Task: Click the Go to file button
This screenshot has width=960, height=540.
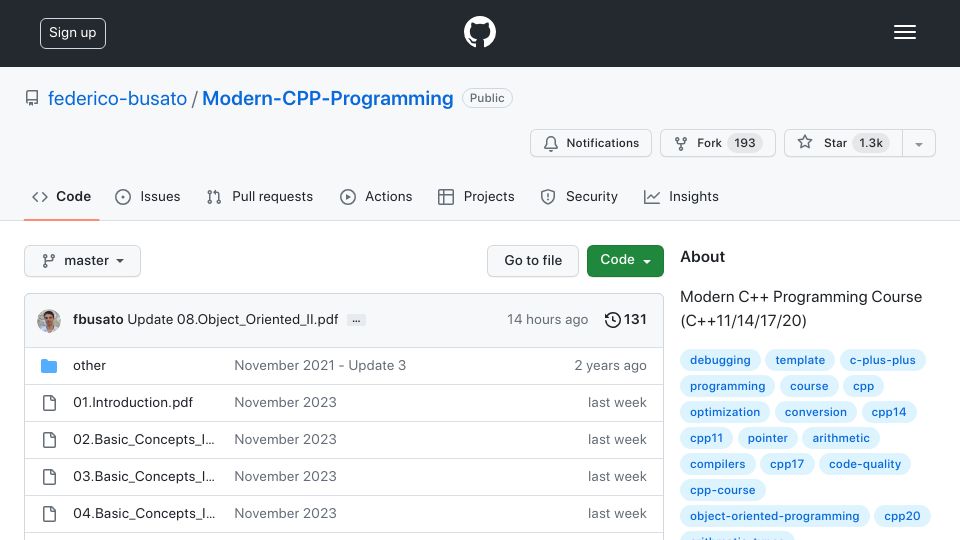Action: tap(533, 261)
